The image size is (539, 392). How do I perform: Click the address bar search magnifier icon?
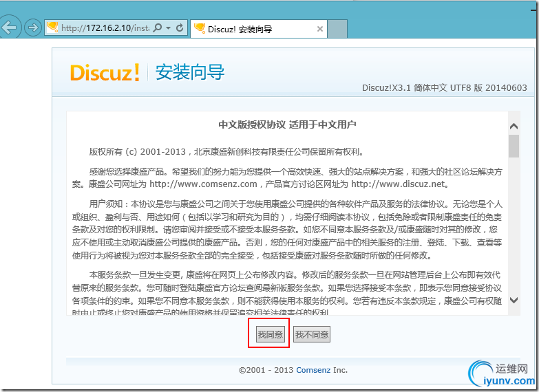coord(158,28)
